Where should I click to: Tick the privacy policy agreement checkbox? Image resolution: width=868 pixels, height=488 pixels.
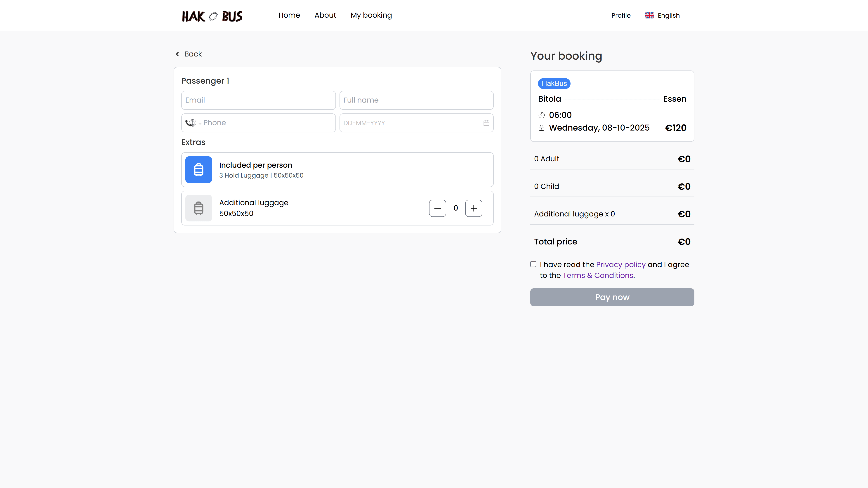[x=533, y=264]
